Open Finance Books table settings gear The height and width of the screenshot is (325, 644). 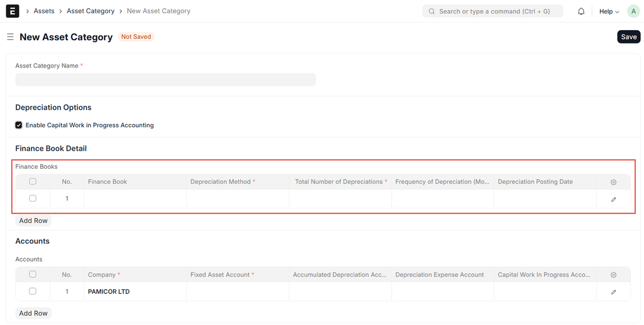[x=613, y=182]
